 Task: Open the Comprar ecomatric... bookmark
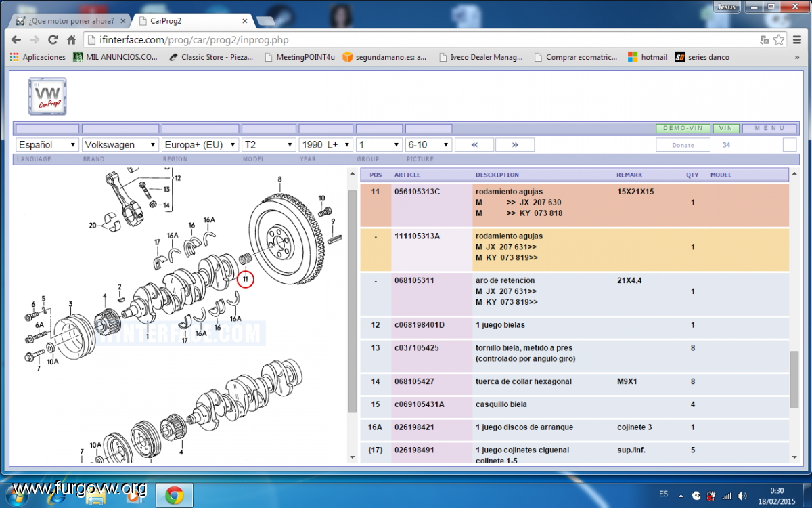pyautogui.click(x=576, y=57)
